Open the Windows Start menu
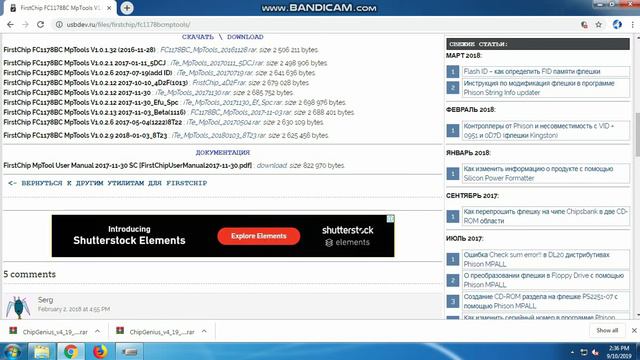The width and height of the screenshot is (640, 360). [12, 351]
